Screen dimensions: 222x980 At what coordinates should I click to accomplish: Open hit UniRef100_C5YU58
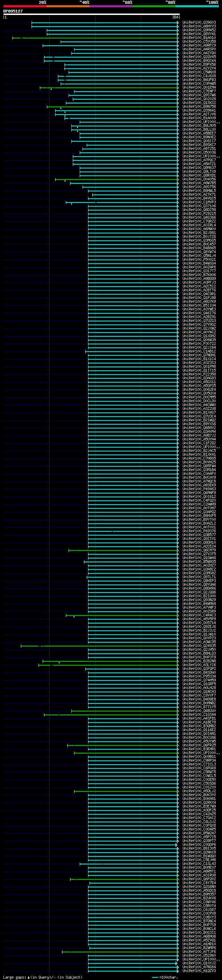pos(199,41)
